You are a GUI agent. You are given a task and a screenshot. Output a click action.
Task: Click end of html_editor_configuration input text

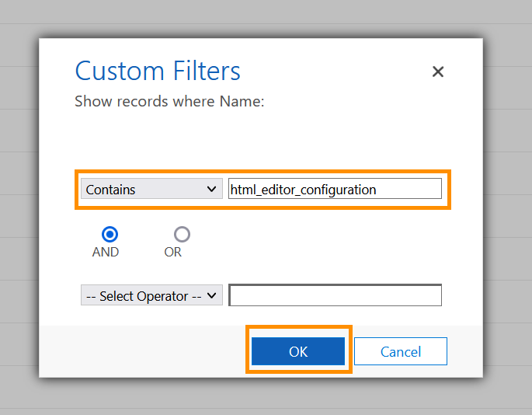(376, 190)
